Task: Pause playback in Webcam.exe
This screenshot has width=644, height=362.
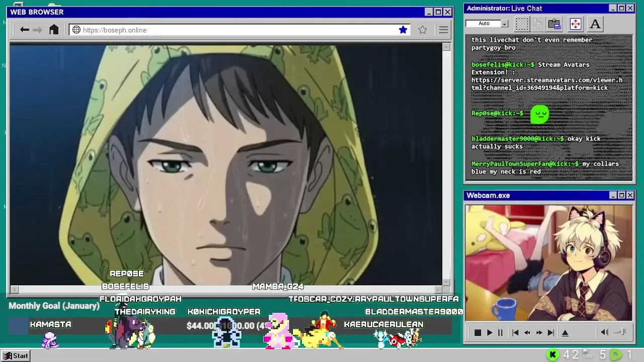Action: click(500, 332)
